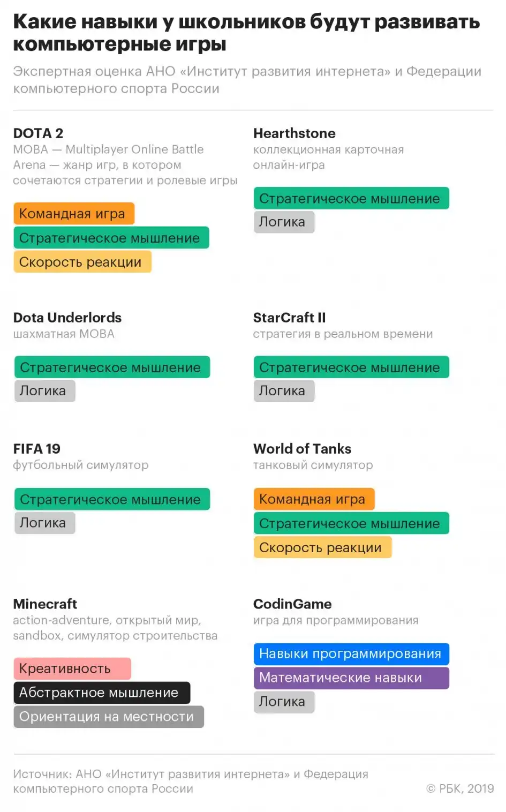Viewport: 506px width, 812px height.
Task: Click the Логика tag under FIFA 19
Action: 44,523
